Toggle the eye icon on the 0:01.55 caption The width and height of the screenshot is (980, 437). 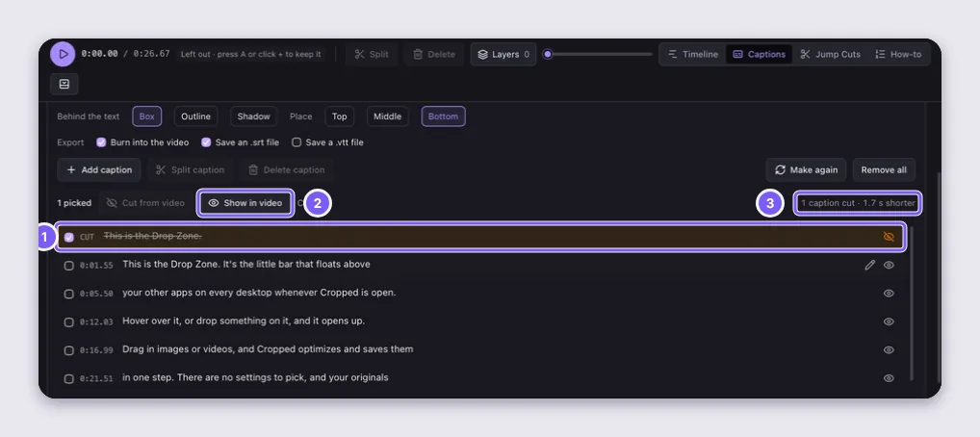pyautogui.click(x=889, y=265)
